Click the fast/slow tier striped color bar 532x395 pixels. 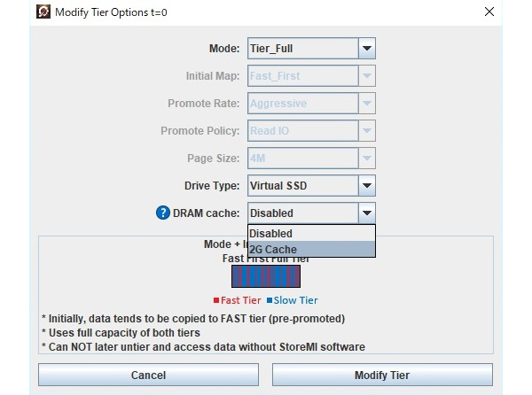266,276
